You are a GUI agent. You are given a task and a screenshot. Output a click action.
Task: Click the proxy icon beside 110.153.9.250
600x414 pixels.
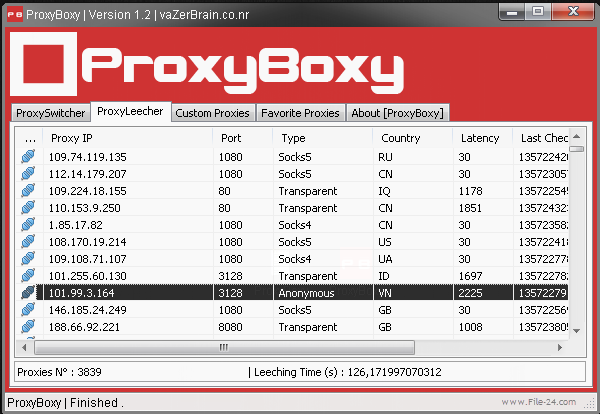point(28,207)
